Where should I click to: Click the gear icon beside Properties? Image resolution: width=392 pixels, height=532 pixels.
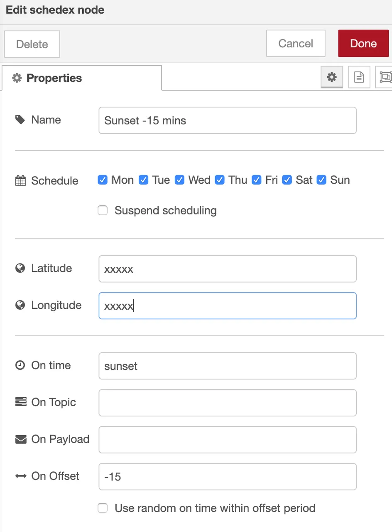[17, 78]
